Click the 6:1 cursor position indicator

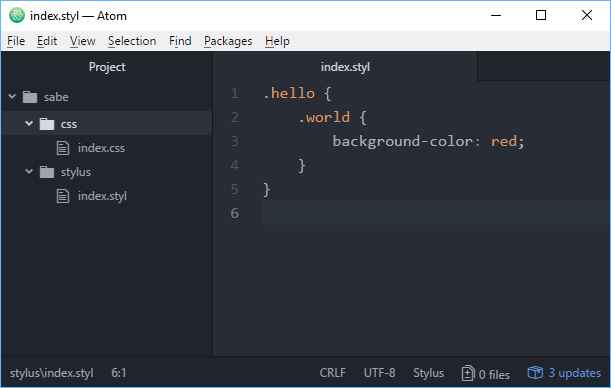point(119,373)
